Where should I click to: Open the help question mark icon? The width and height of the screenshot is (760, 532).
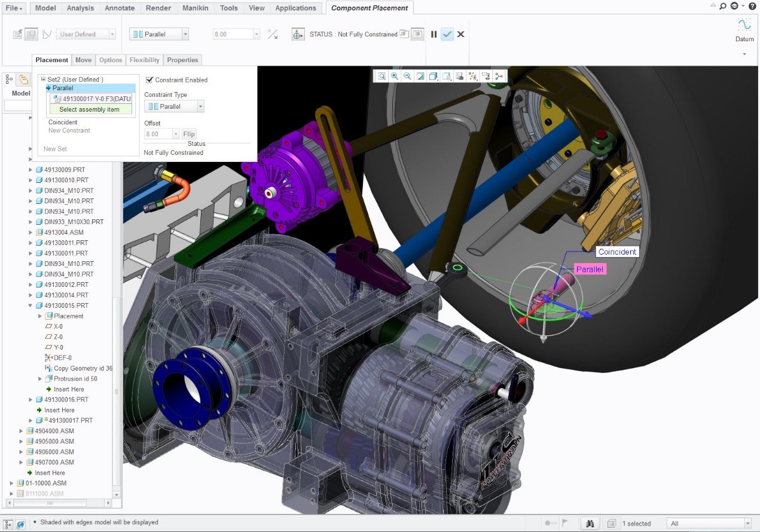[x=752, y=6]
